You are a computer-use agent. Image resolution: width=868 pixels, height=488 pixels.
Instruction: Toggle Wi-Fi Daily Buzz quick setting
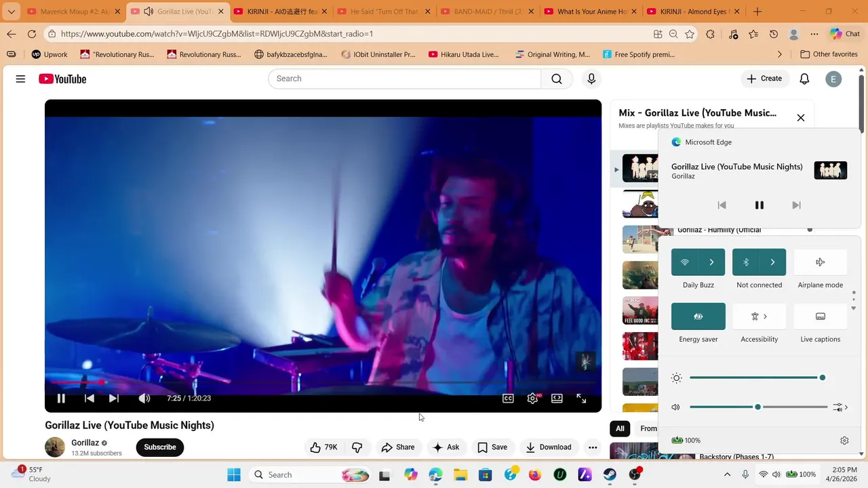[x=685, y=262]
